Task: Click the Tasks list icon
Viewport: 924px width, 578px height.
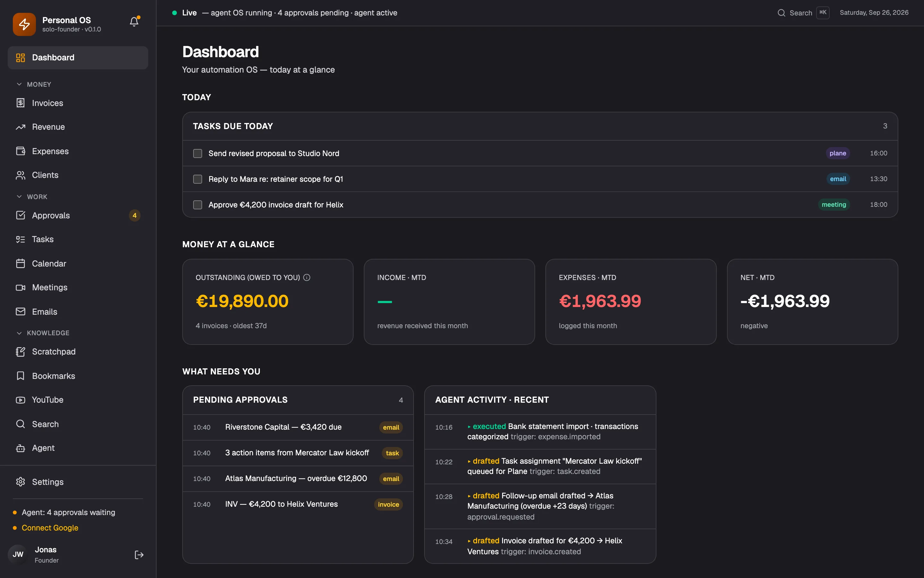Action: click(21, 239)
